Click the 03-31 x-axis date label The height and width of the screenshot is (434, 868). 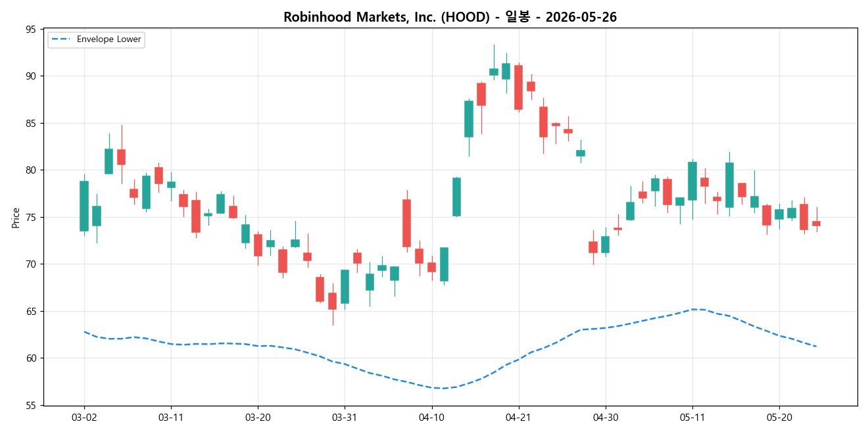345,417
